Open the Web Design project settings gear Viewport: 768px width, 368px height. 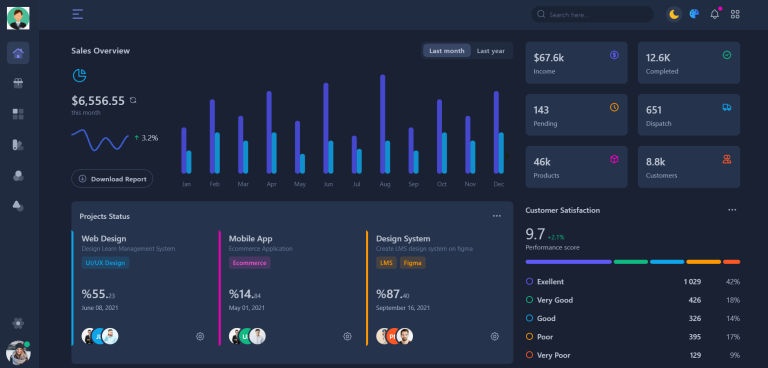(x=200, y=336)
